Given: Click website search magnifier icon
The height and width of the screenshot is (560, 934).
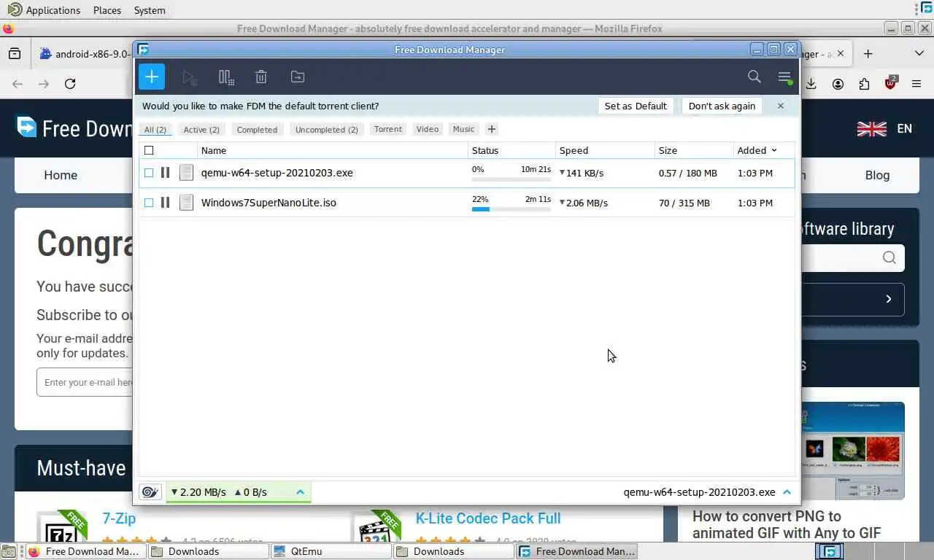Looking at the screenshot, I should [x=889, y=257].
